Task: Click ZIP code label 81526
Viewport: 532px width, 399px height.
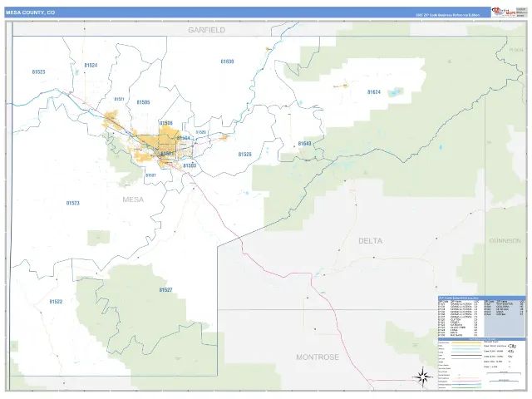Action: (x=244, y=155)
